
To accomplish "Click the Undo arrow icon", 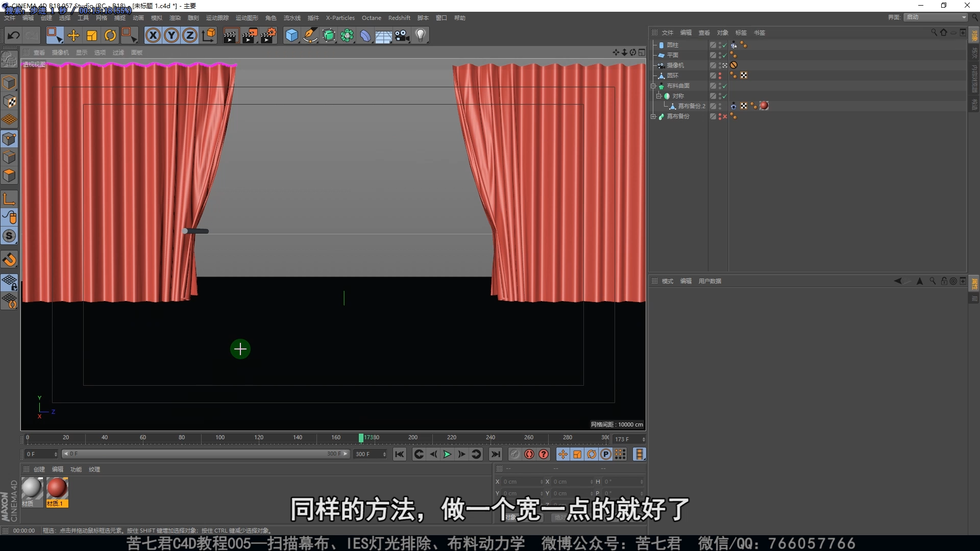I will click(14, 35).
